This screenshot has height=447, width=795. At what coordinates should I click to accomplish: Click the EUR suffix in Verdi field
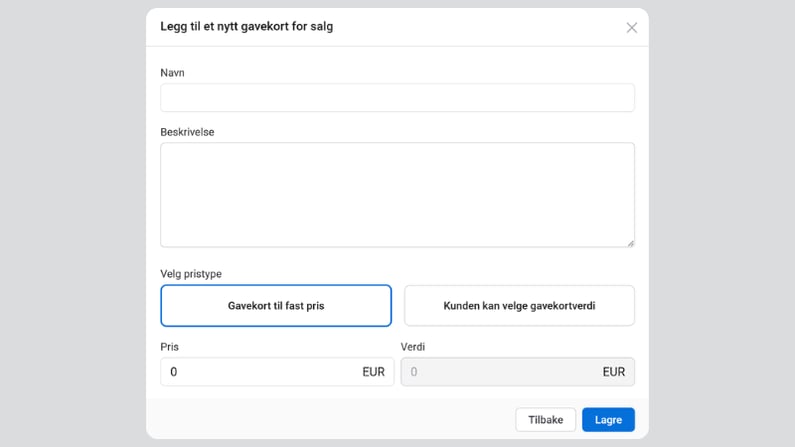pos(613,372)
